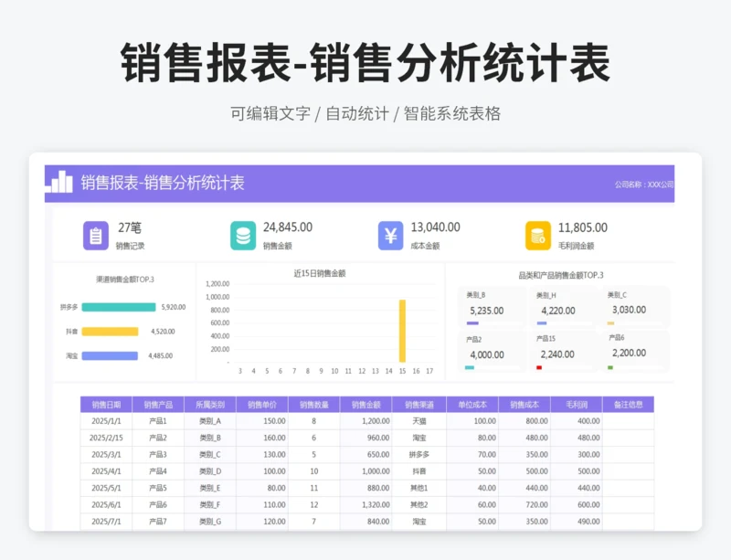
Task: Click the 类别_G cell
Action: point(210,522)
